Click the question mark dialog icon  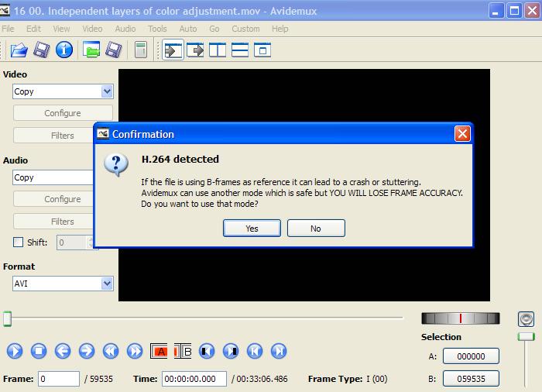[x=116, y=165]
